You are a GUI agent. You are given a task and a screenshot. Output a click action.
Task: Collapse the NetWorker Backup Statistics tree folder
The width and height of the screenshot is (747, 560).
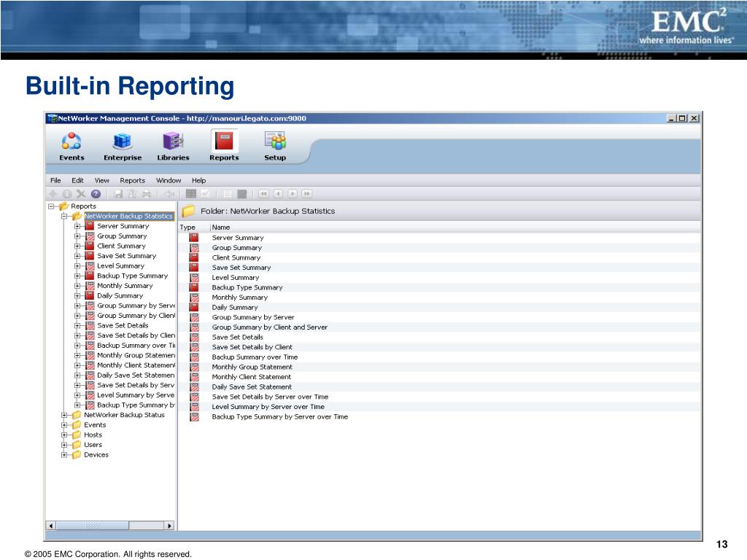[64, 216]
